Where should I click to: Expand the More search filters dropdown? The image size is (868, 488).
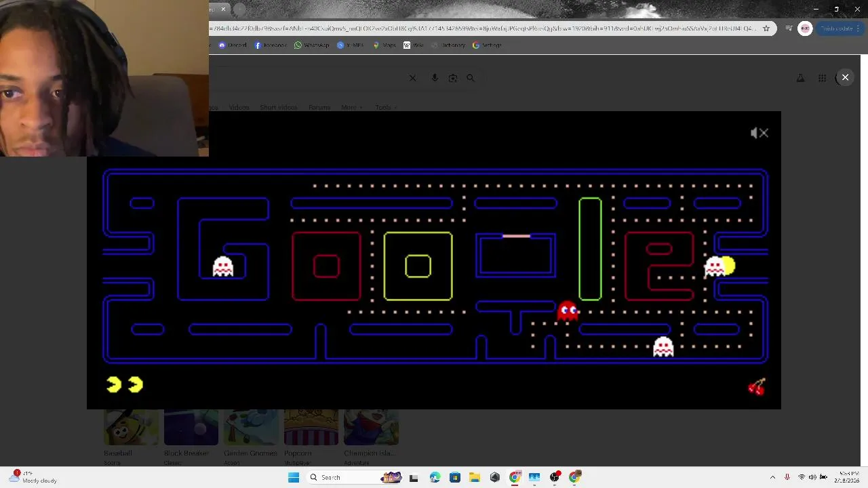pos(351,108)
